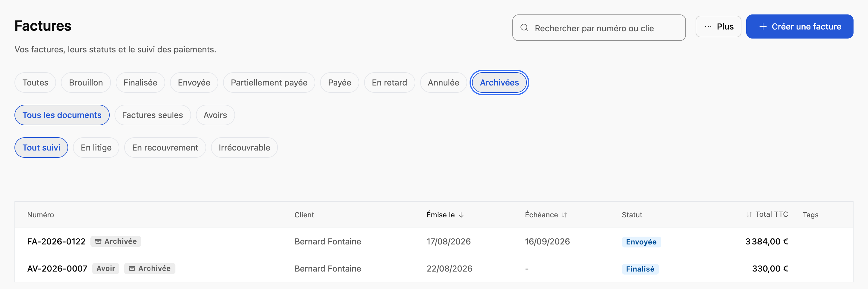Image resolution: width=868 pixels, height=289 pixels.
Task: Sort by Émise le arrow icon
Action: coord(461,215)
